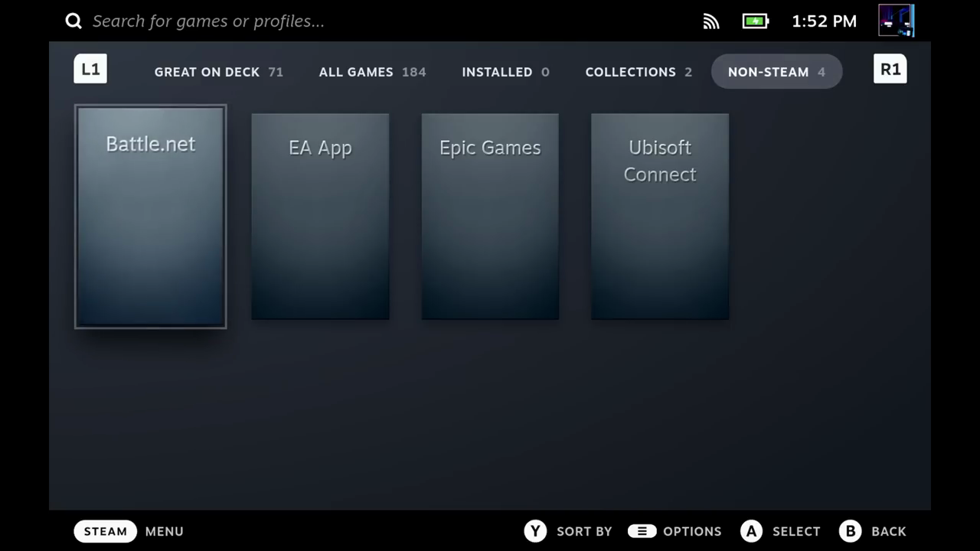Open the Battle.net tile
Viewport: 980px width, 551px height.
151,217
